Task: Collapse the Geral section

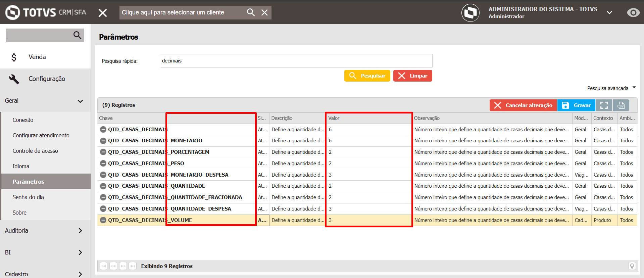Action: click(45, 101)
